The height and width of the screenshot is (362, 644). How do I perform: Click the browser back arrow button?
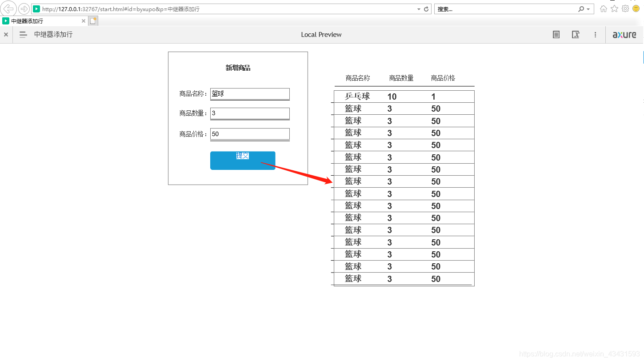[x=9, y=8]
